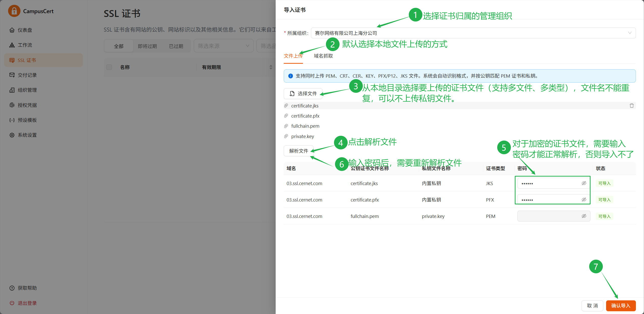Focus password field for certificate.pfx
Image resolution: width=644 pixels, height=314 pixels.
[554, 200]
